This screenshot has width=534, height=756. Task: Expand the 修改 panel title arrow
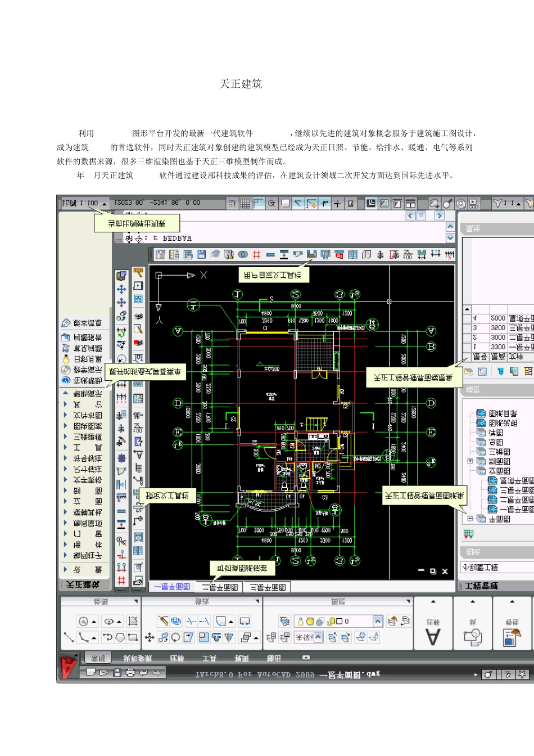tap(257, 601)
